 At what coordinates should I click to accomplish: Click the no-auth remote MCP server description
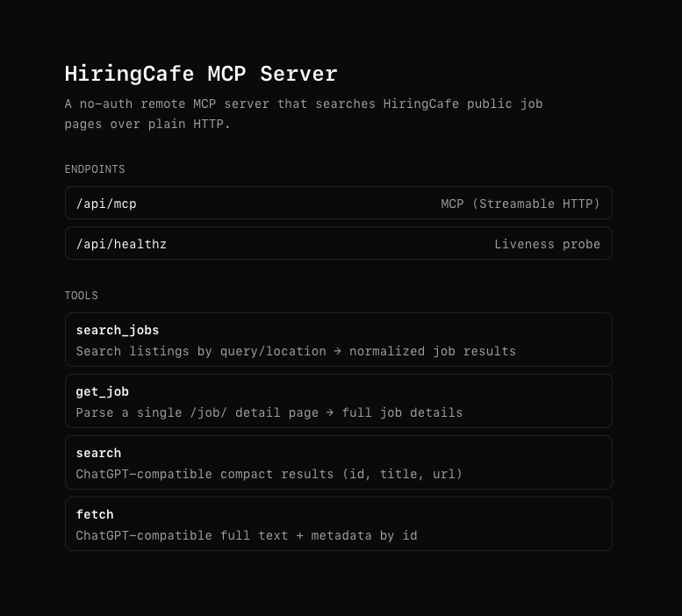tap(304, 114)
